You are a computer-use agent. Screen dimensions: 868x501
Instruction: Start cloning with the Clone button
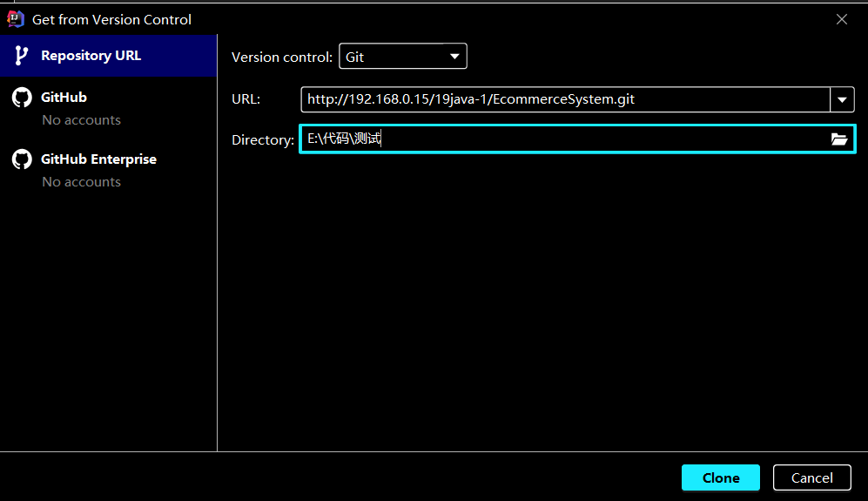(721, 477)
